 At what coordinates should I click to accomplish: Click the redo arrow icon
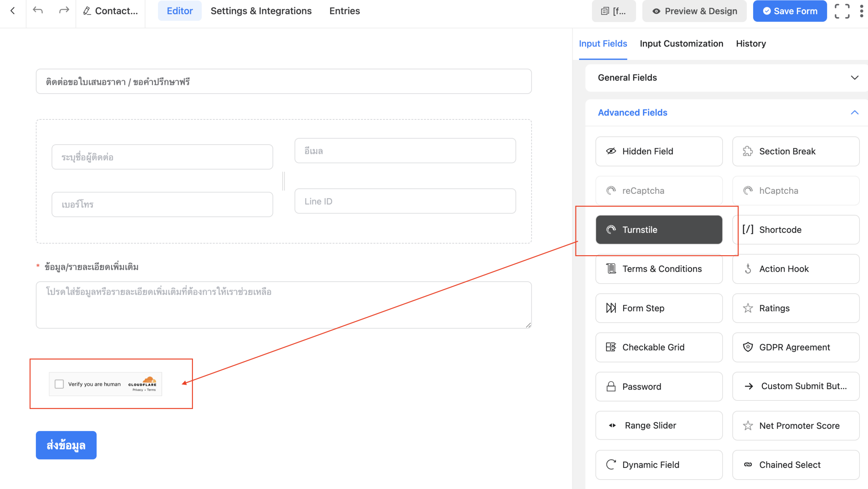(x=64, y=11)
